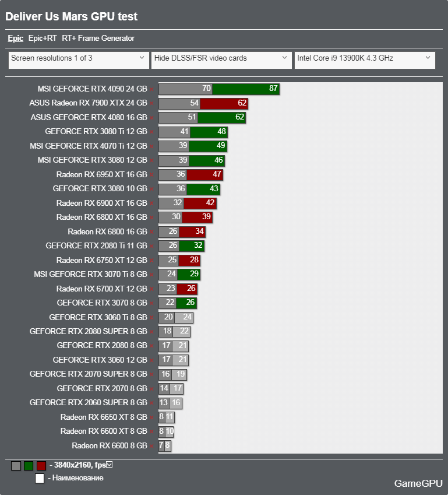Remove GEFORCE RTX 3080 10 GB with its x
Viewport: 448px width, 495px height.
pyautogui.click(x=151, y=189)
